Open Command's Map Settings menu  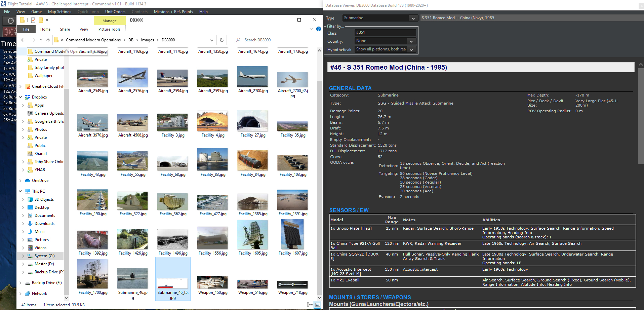[x=59, y=12]
